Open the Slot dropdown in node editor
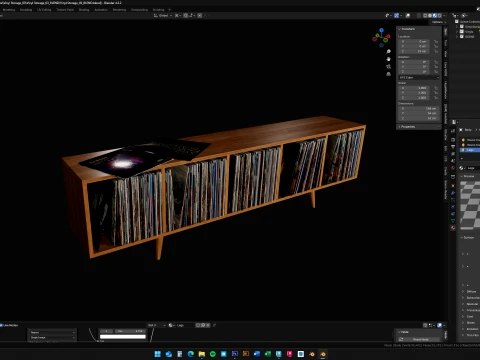 tap(157, 325)
